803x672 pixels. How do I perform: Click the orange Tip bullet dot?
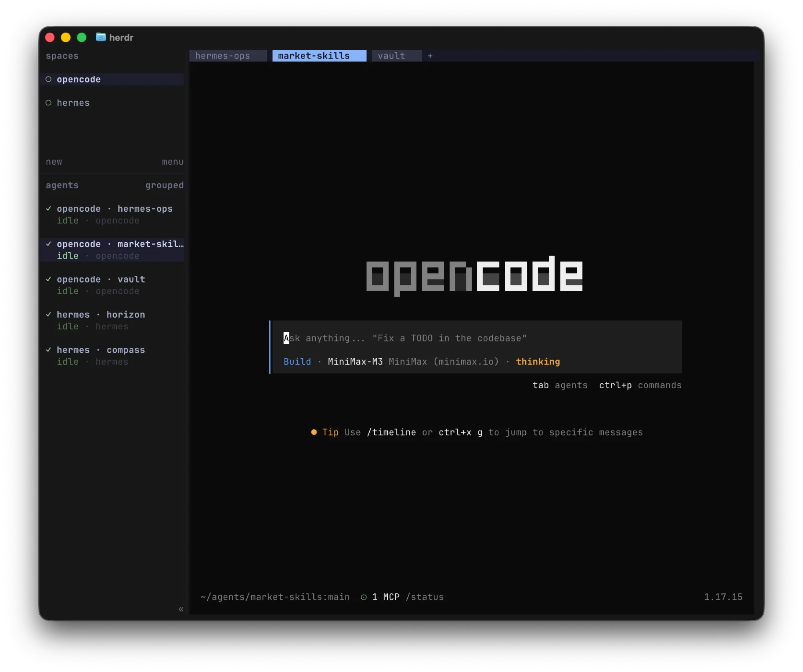tap(314, 432)
